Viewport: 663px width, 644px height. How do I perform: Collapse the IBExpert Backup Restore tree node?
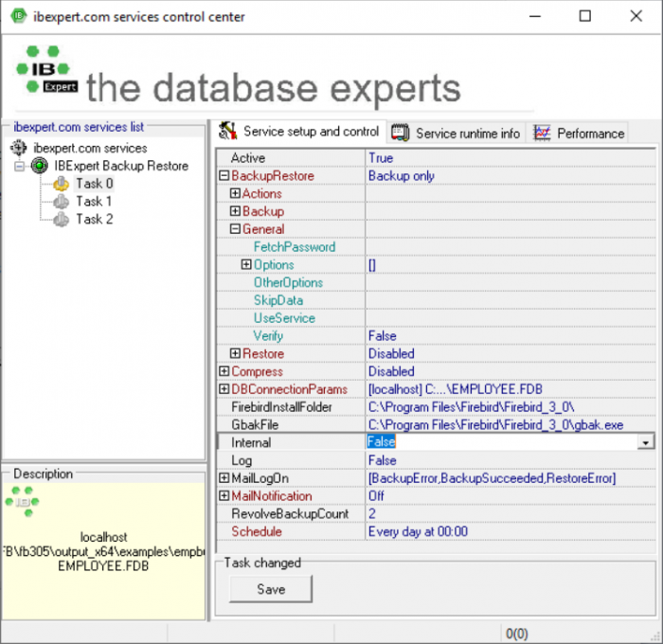point(20,166)
